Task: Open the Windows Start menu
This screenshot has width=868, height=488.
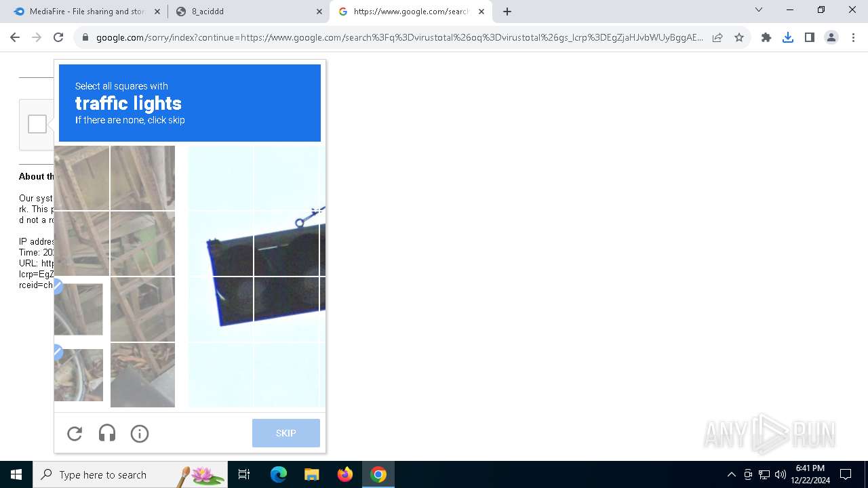Action: coord(16,474)
